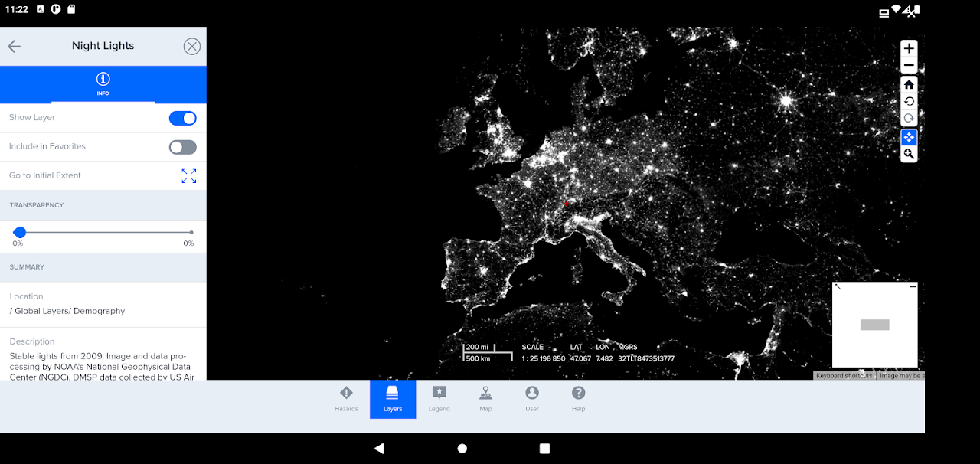Click the previous extent arrow icon
980x464 pixels.
point(909,101)
